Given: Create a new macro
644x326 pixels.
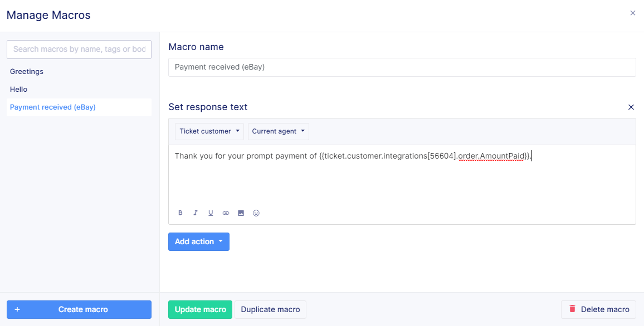Looking at the screenshot, I should [x=79, y=309].
